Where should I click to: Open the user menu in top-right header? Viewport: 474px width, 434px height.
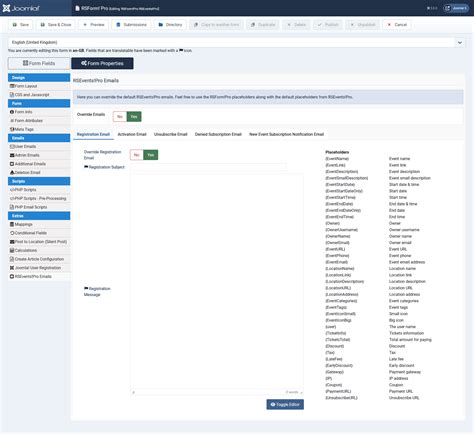pyautogui.click(x=456, y=8)
